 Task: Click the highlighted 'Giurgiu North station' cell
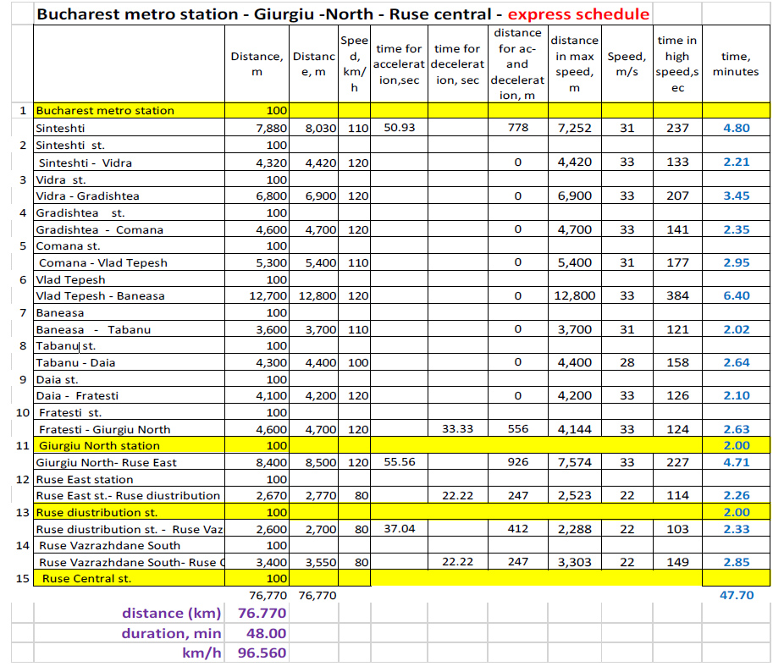pos(99,446)
